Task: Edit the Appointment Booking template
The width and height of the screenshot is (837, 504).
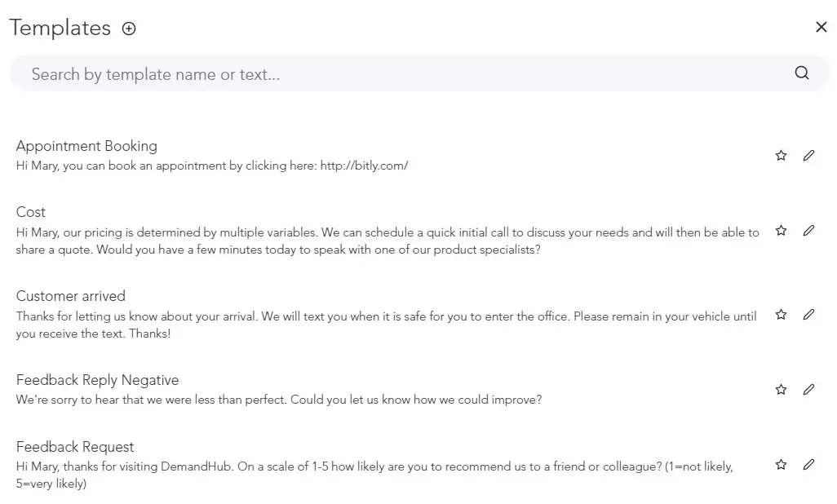Action: tap(808, 156)
